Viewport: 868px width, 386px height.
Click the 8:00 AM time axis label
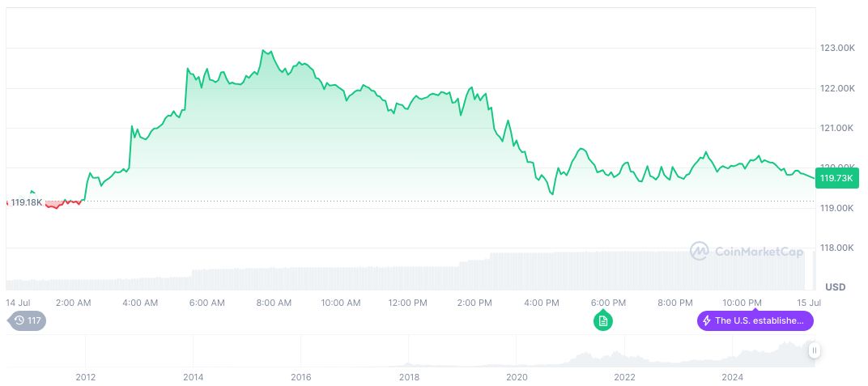(274, 303)
